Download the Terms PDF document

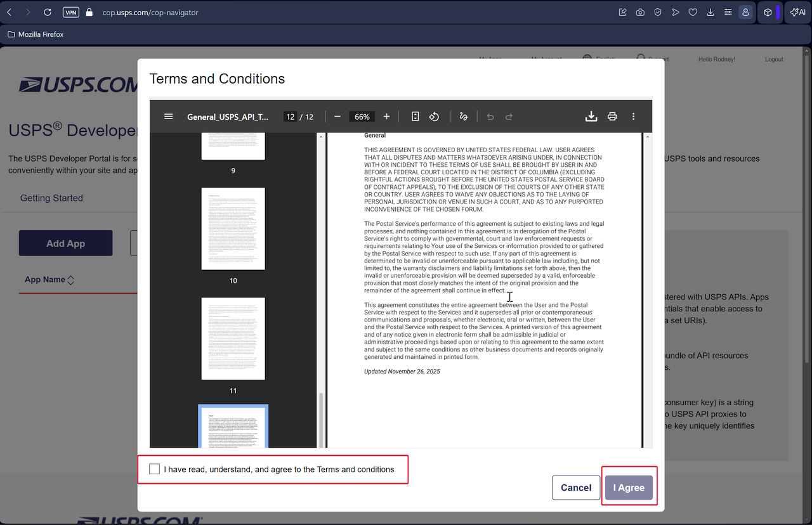[x=591, y=117]
